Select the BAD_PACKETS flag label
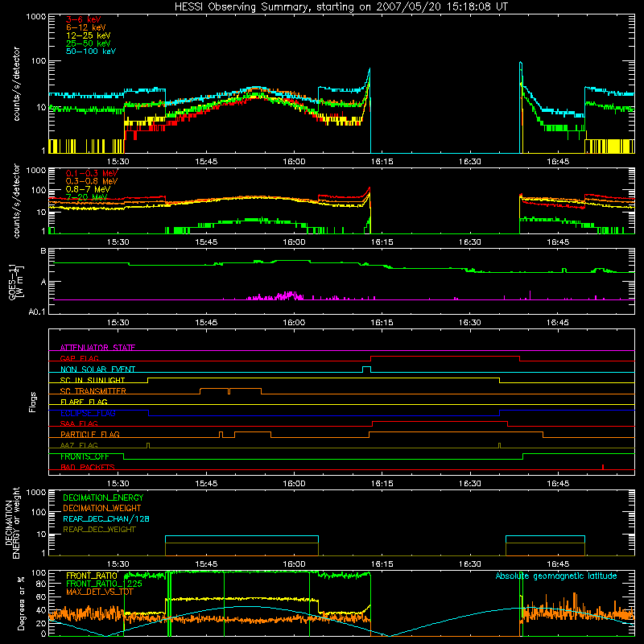 click(x=87, y=467)
